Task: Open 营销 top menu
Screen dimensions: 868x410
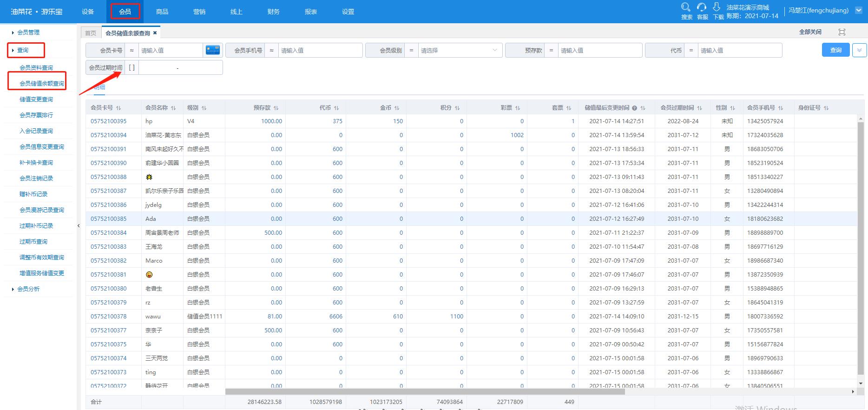Action: click(199, 12)
